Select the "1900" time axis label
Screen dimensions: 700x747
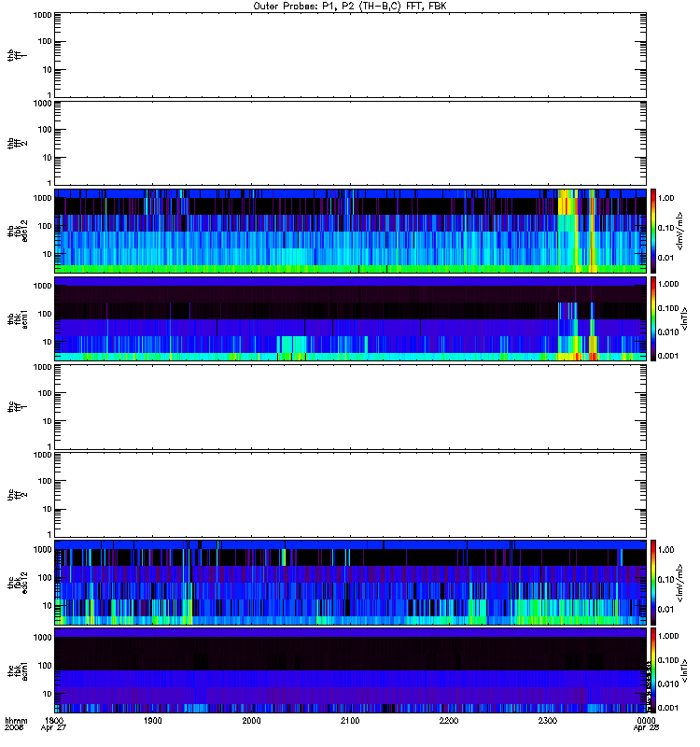point(153,720)
